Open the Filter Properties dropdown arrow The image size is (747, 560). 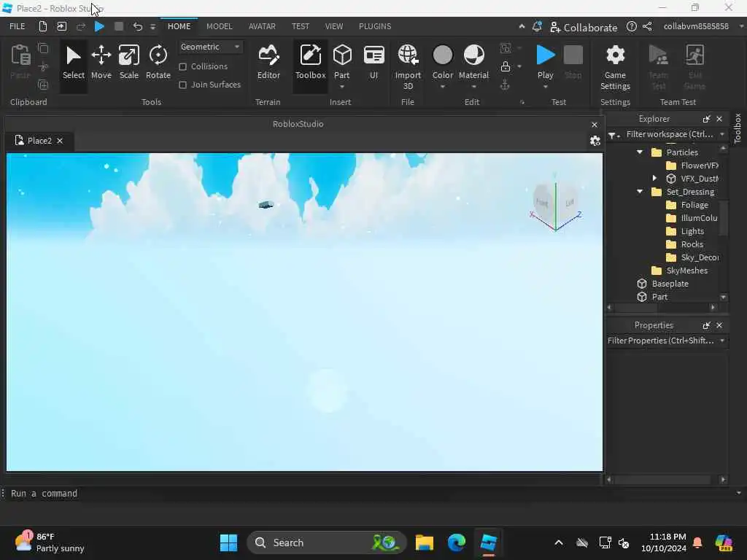pyautogui.click(x=722, y=341)
